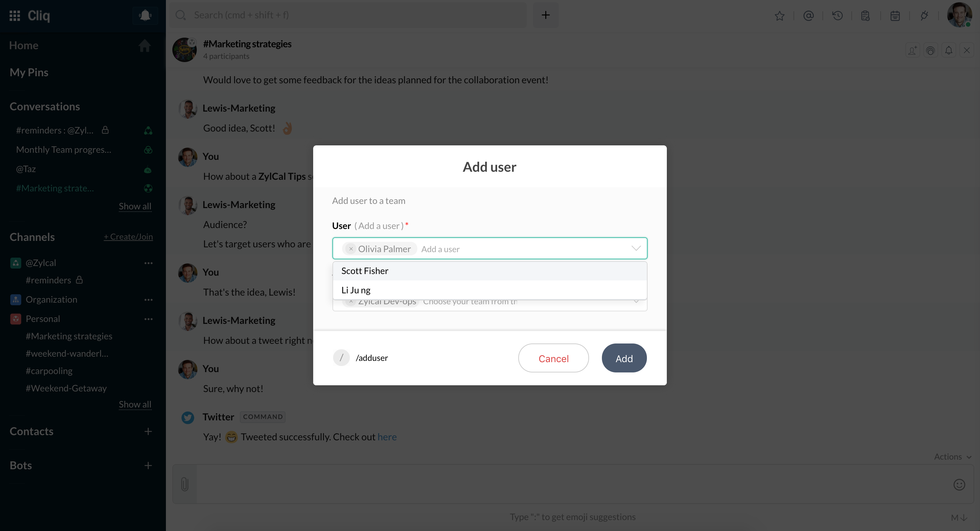980x531 pixels.
Task: Open #Marketing strategies channel in Personal
Action: 69,336
